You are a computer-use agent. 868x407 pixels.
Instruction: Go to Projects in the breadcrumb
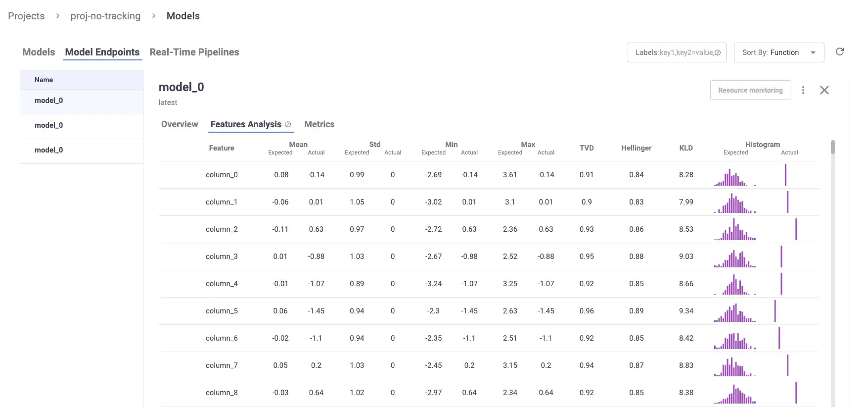tap(26, 16)
